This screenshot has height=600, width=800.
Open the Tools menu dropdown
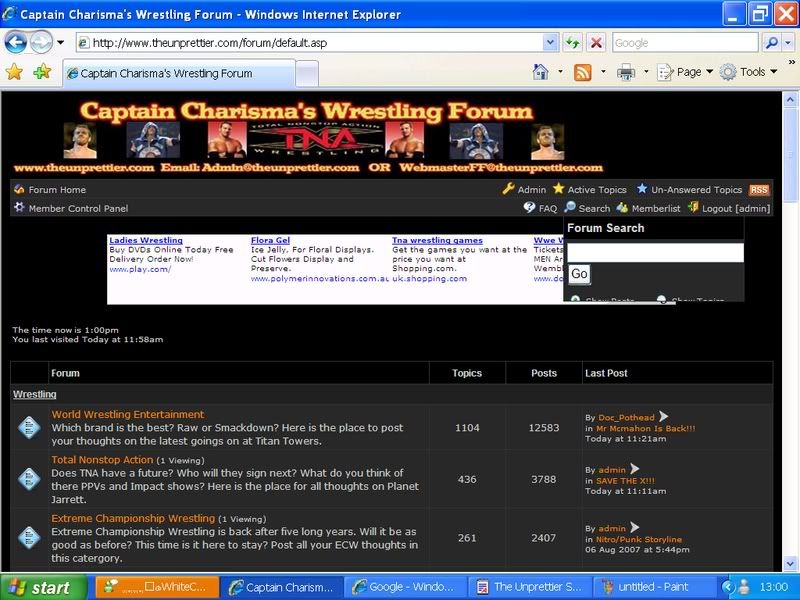(751, 72)
